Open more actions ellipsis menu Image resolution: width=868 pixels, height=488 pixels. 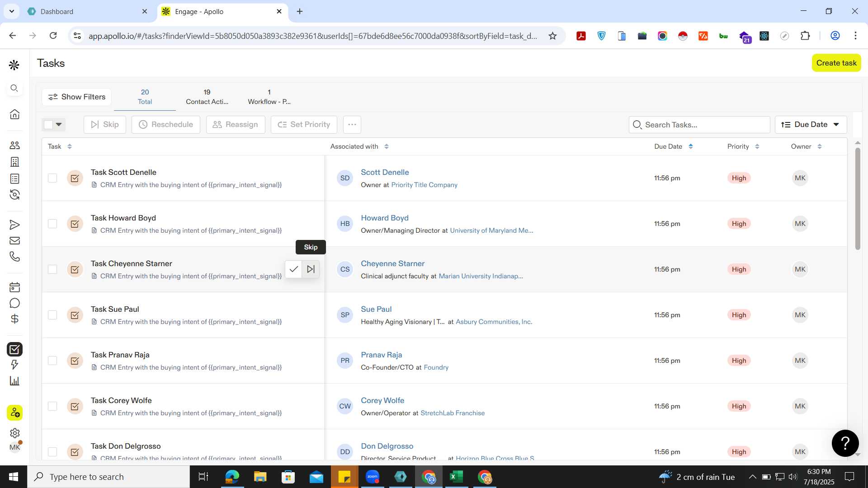(x=352, y=124)
